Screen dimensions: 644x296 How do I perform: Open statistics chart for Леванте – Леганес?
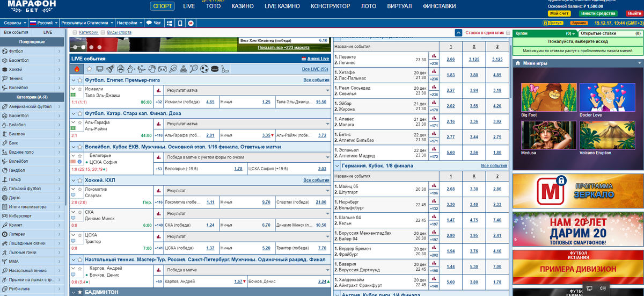(434, 56)
